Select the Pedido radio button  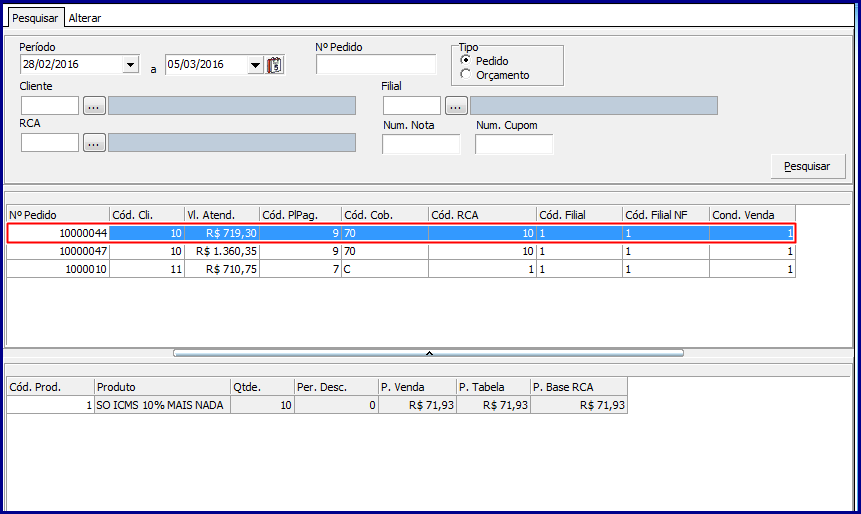coord(466,60)
